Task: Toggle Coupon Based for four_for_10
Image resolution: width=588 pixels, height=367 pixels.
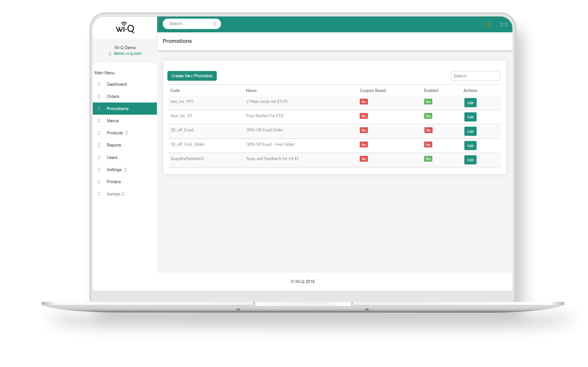Action: (x=364, y=116)
